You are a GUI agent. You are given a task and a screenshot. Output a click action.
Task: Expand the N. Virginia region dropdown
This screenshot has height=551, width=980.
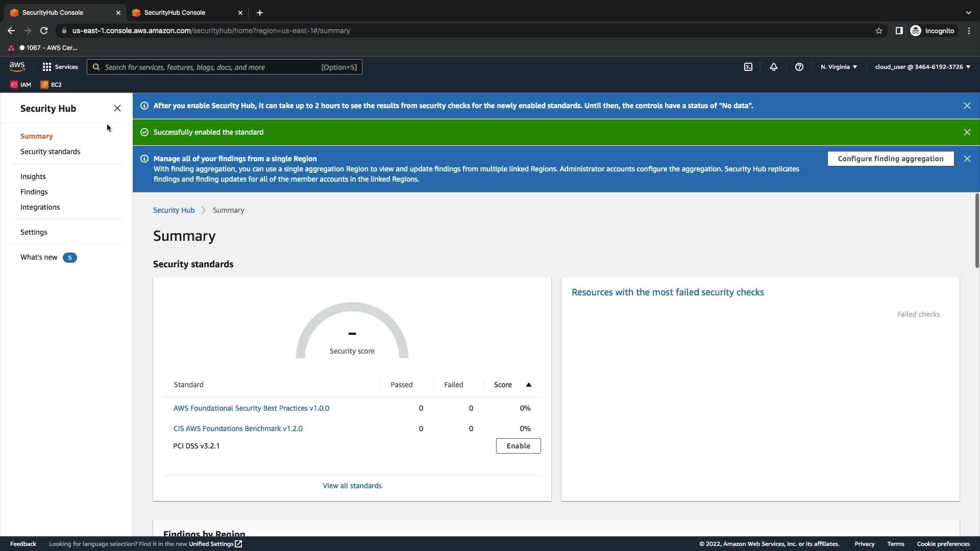pos(839,67)
